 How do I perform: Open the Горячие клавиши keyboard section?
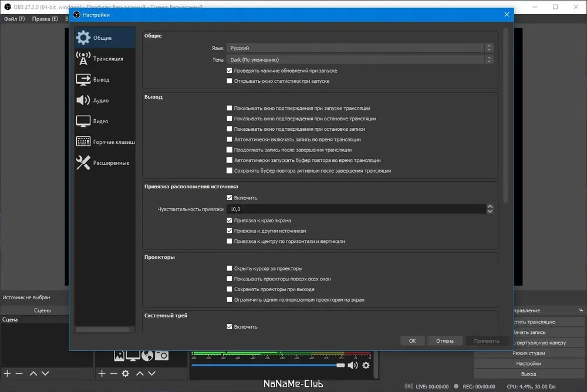click(x=104, y=142)
